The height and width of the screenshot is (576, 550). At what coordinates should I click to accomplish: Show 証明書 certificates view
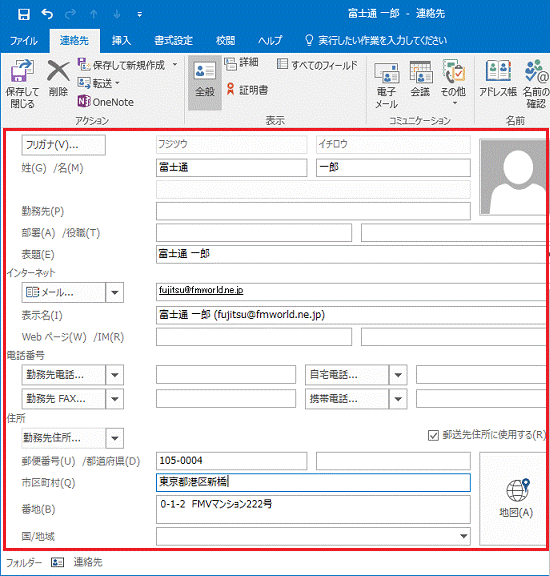pos(247,90)
